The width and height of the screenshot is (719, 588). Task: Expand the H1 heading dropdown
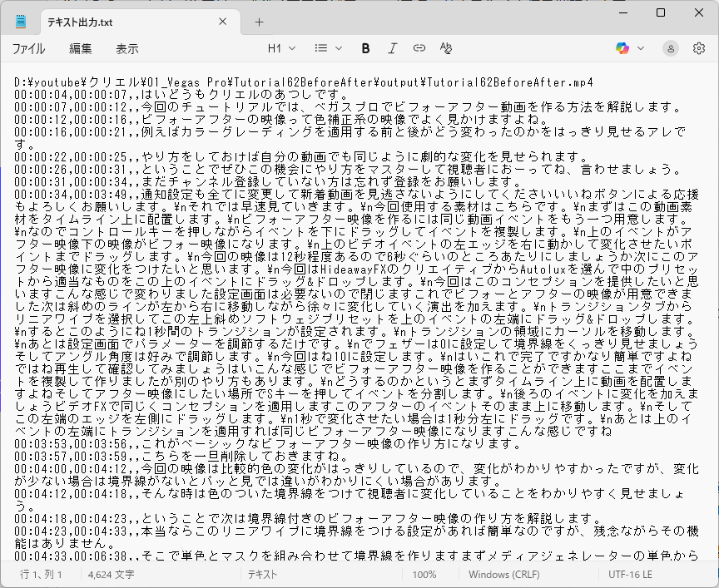point(281,48)
